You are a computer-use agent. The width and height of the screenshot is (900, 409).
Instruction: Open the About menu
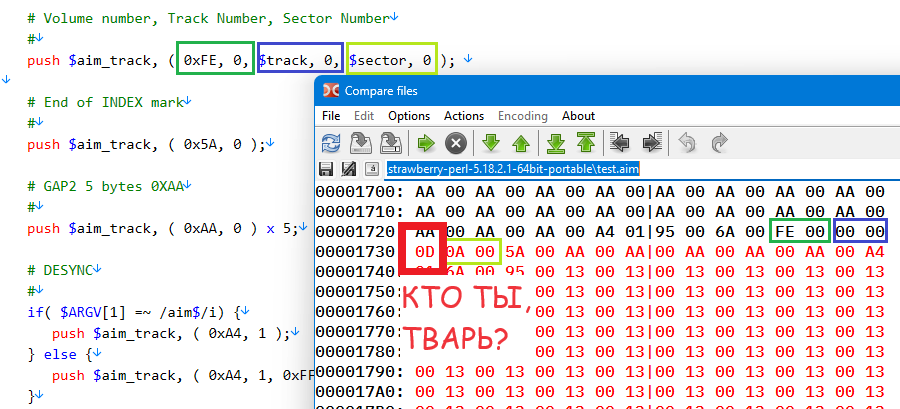[578, 116]
